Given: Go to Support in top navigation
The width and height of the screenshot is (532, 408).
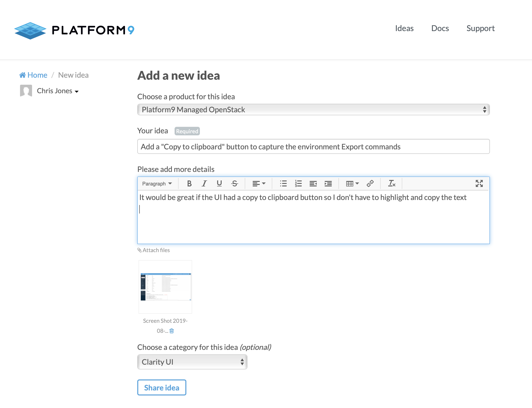Looking at the screenshot, I should (x=480, y=28).
